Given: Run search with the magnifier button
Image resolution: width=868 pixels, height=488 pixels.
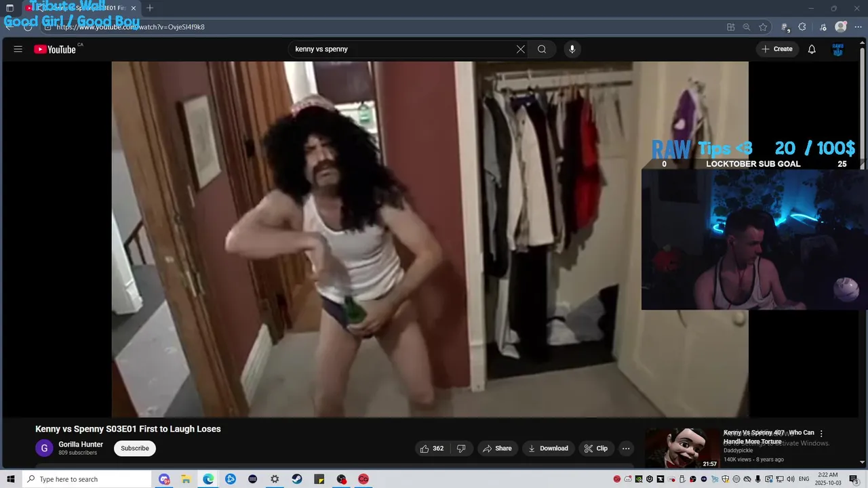Looking at the screenshot, I should (x=542, y=49).
